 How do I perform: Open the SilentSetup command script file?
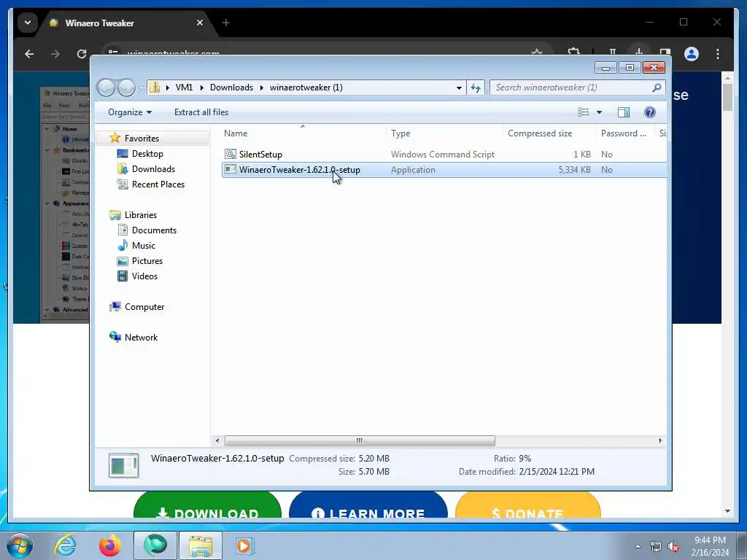pyautogui.click(x=260, y=155)
